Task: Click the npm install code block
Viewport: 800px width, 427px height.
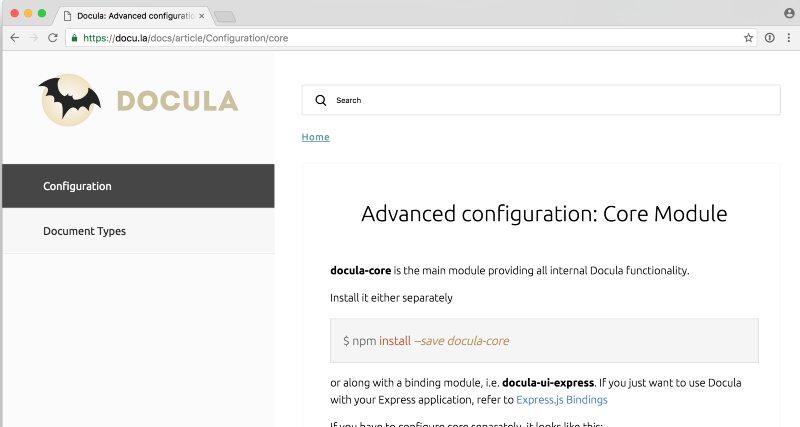Action: tap(544, 341)
